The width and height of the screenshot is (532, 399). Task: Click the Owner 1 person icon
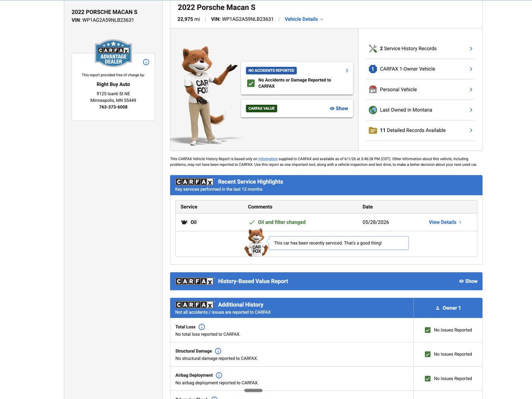(x=438, y=308)
